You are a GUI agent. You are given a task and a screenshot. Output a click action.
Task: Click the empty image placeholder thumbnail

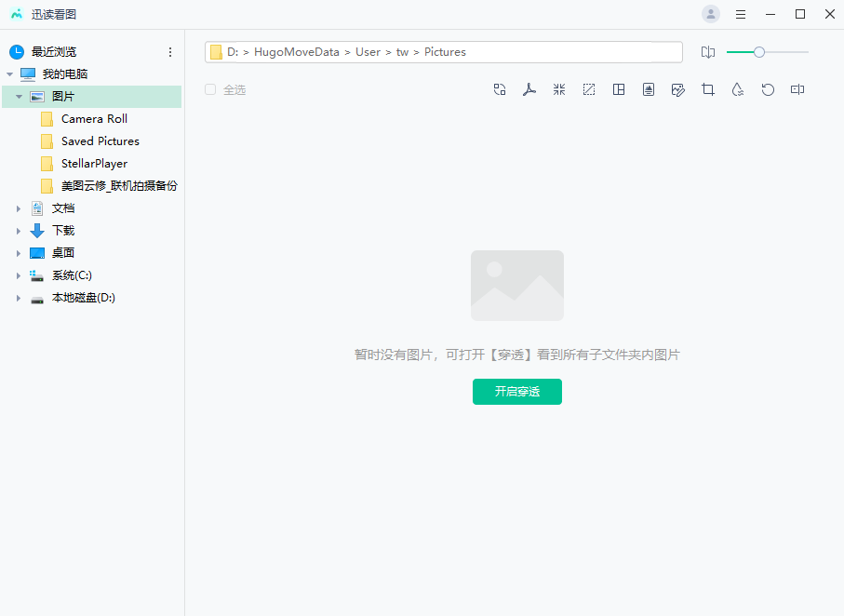tap(517, 286)
